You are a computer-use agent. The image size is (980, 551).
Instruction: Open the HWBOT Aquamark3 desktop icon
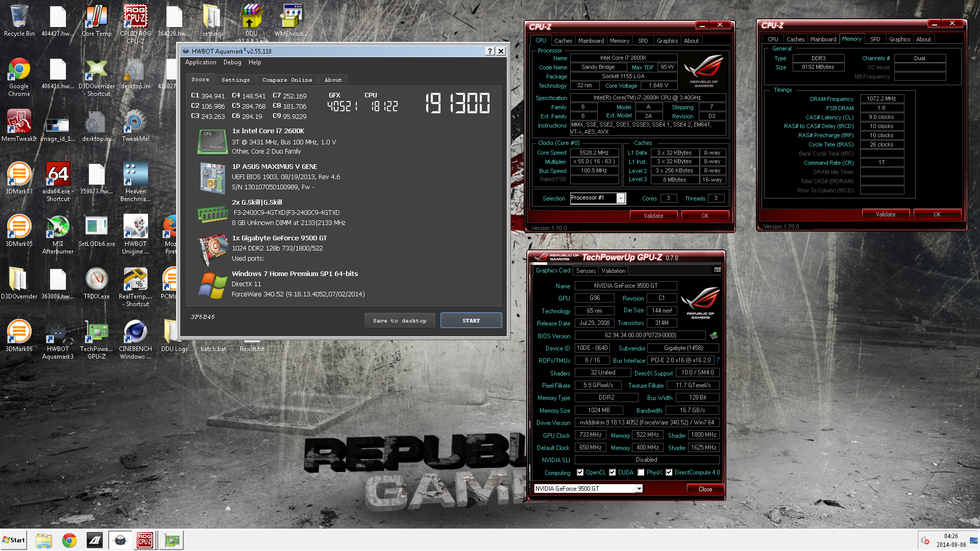[x=58, y=339]
